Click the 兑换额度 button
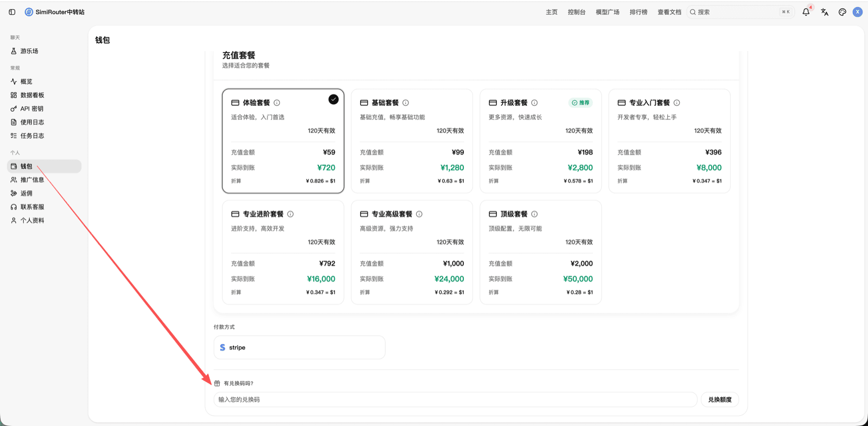Image resolution: width=868 pixels, height=426 pixels. [x=720, y=399]
